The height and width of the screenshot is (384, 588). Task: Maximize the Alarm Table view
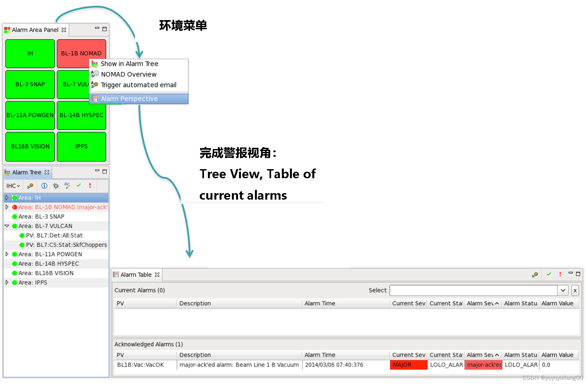coord(578,274)
